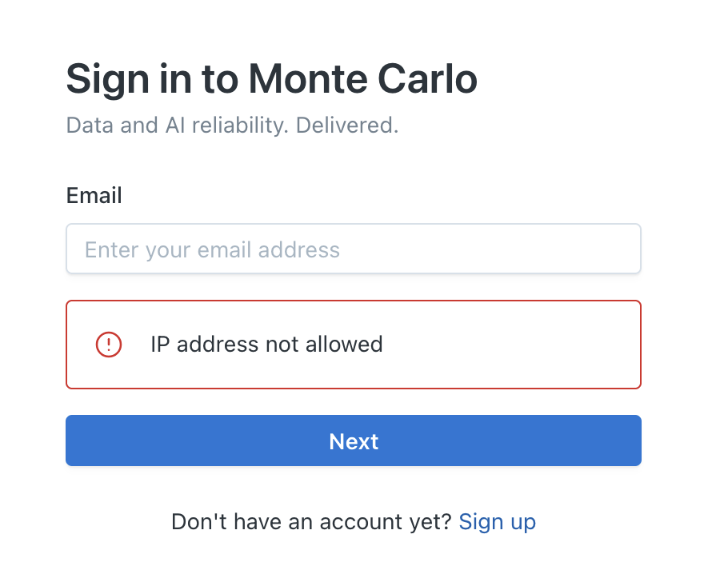
Task: Focus the Enter your email address box
Action: [353, 249]
